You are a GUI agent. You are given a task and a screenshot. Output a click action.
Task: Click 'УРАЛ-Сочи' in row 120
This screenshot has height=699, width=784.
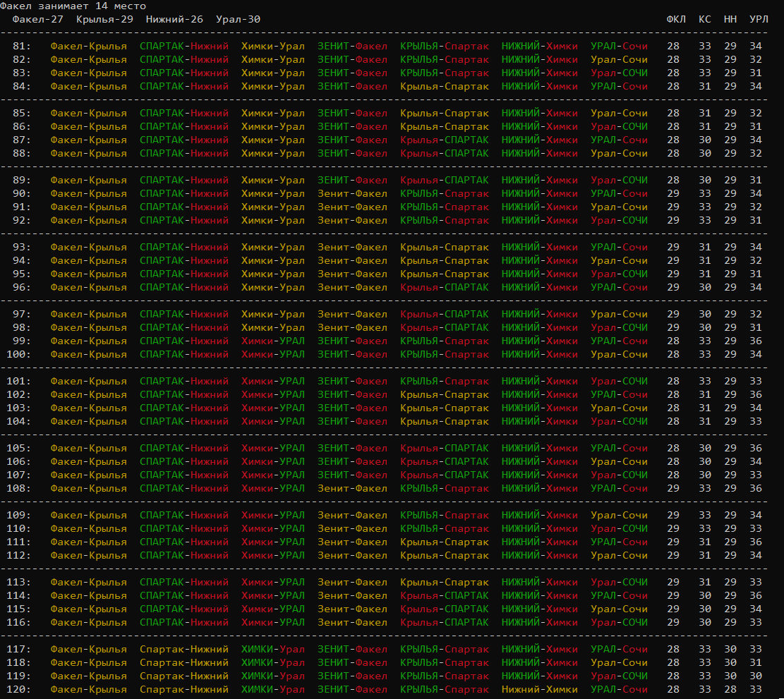click(x=619, y=690)
